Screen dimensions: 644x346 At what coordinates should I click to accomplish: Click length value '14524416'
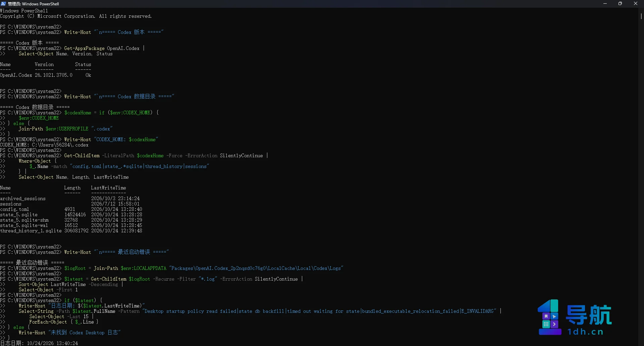(x=75, y=215)
